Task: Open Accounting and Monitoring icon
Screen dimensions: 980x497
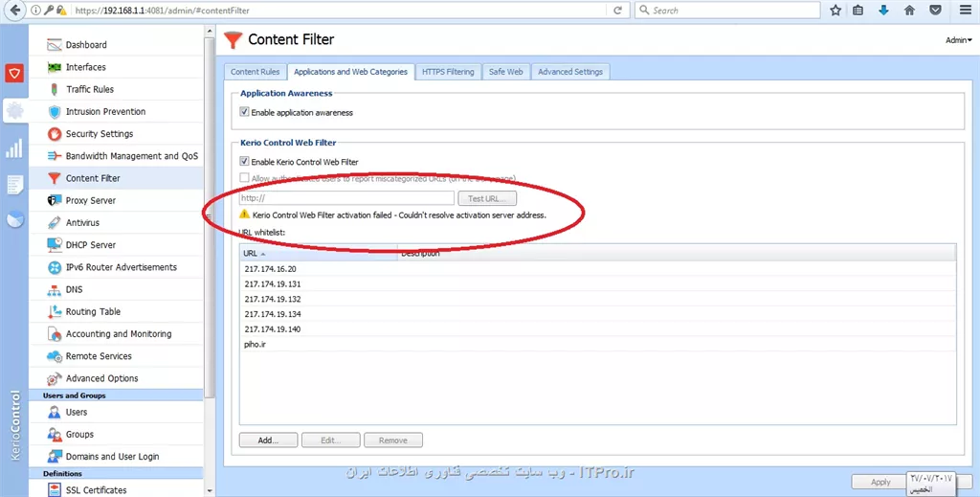Action: [x=55, y=334]
